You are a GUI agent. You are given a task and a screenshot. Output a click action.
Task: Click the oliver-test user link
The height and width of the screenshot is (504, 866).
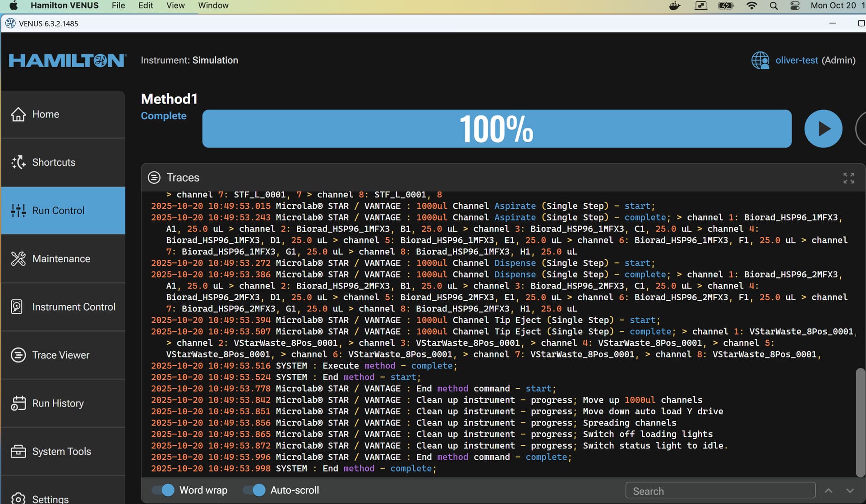point(796,60)
